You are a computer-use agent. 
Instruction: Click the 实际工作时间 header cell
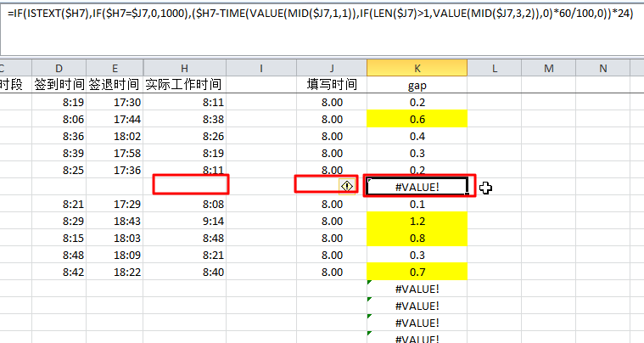click(184, 85)
